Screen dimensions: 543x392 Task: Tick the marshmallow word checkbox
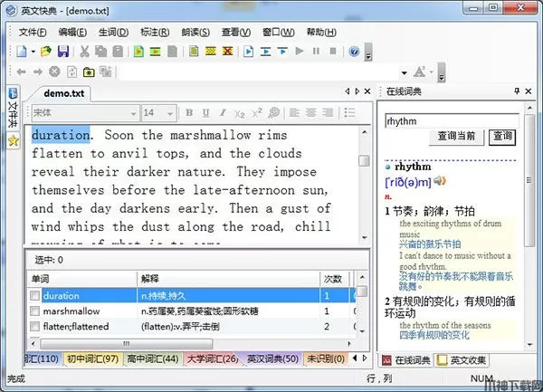point(35,311)
